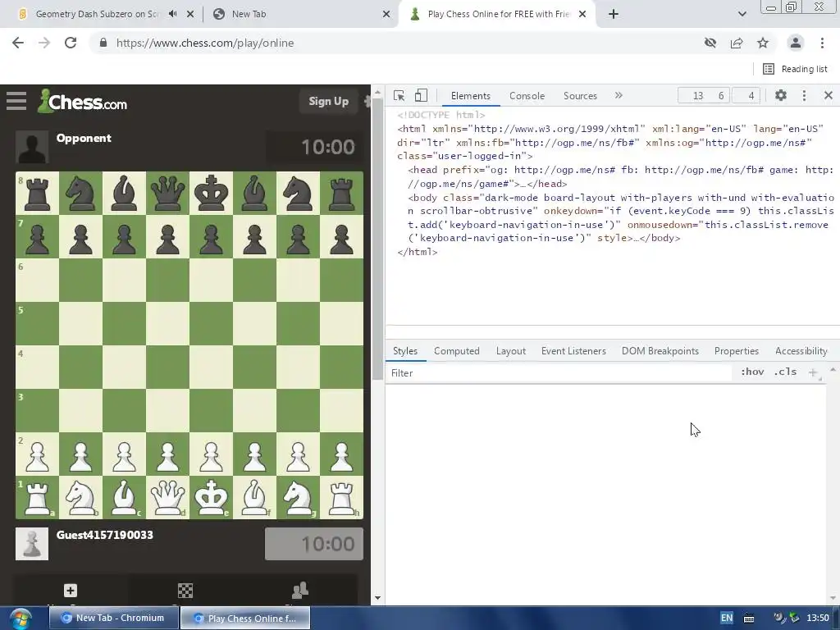
Task: Click the Opponent name label
Action: click(x=84, y=138)
